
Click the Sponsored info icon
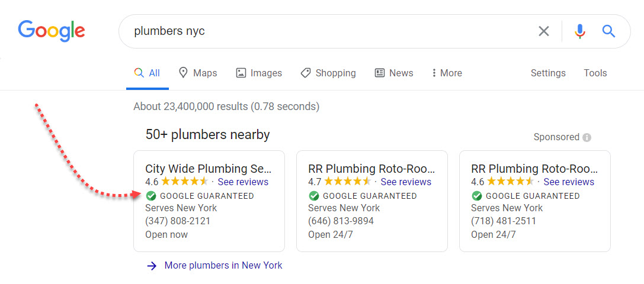pos(587,137)
